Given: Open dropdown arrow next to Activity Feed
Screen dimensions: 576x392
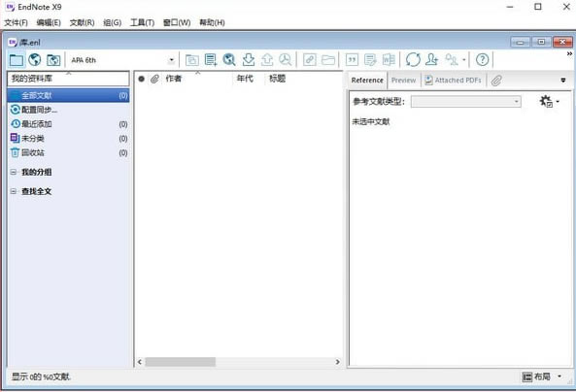Looking at the screenshot, I should tap(464, 60).
